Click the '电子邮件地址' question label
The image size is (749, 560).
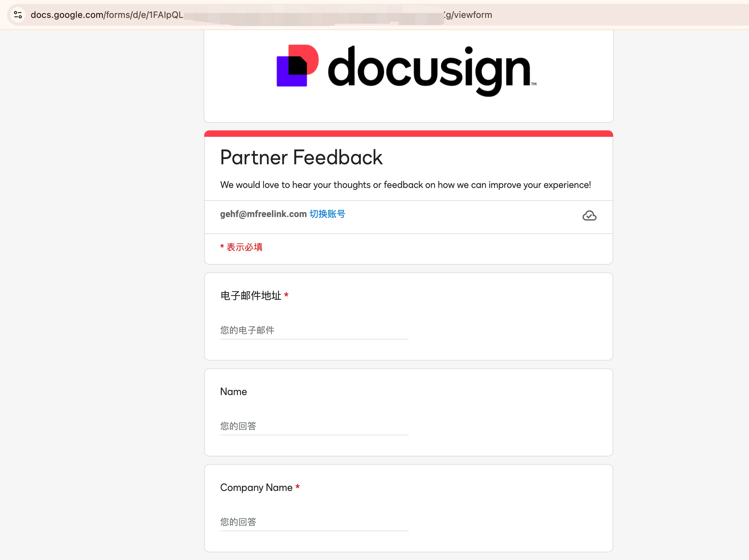[251, 296]
